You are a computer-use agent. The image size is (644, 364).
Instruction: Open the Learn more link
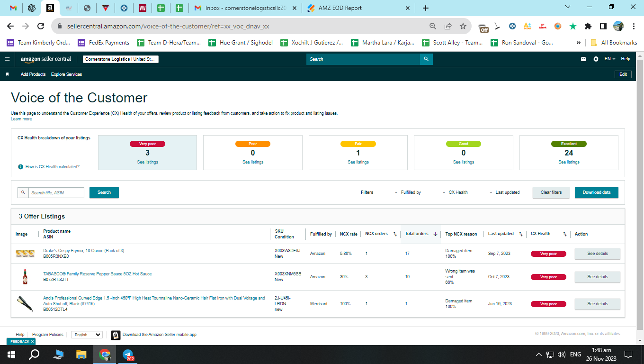pyautogui.click(x=21, y=119)
